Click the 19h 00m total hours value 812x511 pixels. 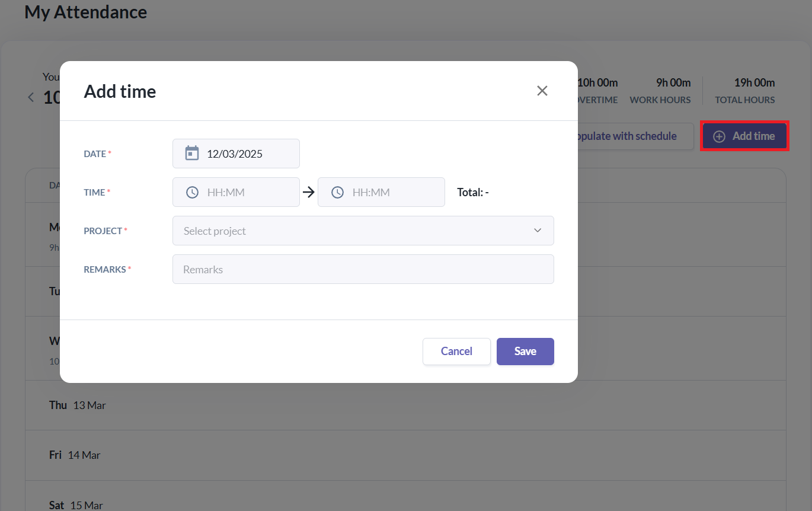755,82
